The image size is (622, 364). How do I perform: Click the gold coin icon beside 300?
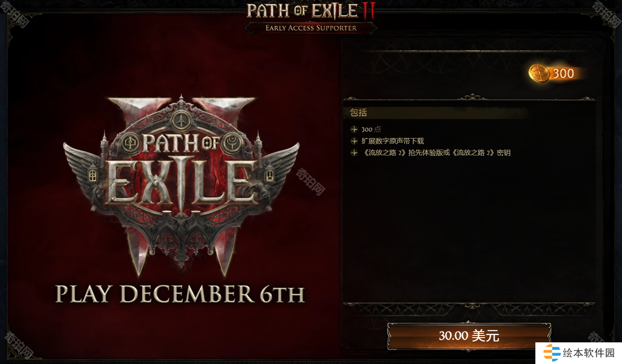539,73
